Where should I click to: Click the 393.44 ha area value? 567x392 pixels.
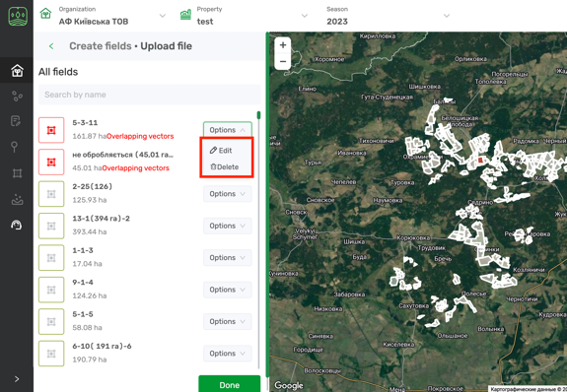(x=90, y=231)
